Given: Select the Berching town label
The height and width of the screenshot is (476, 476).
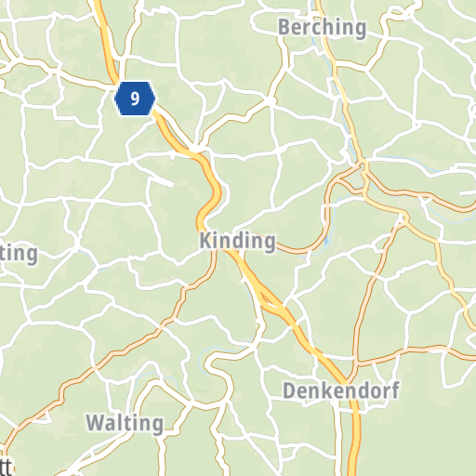Looking at the screenshot, I should [322, 28].
